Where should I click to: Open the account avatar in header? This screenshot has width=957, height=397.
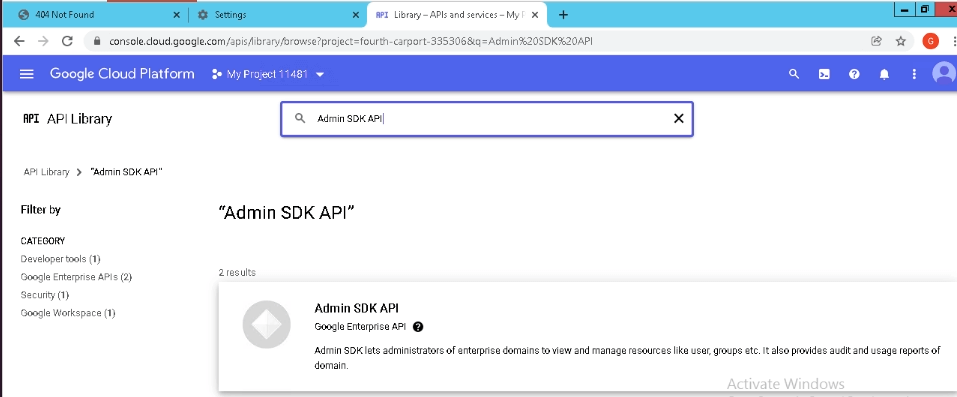tap(944, 74)
